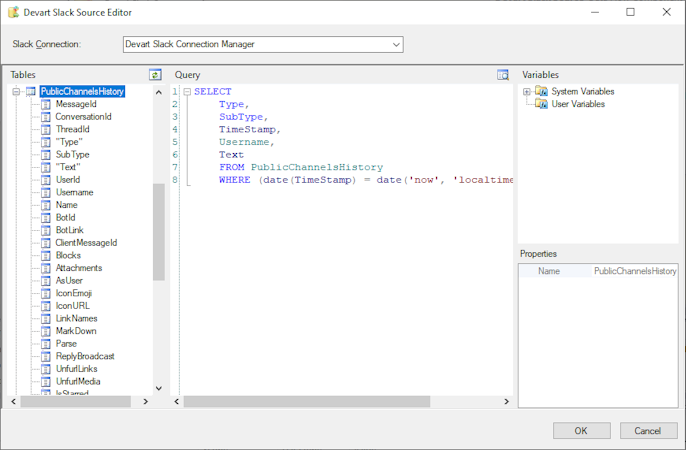Click the SubType column icon
686x450 pixels.
pos(46,155)
